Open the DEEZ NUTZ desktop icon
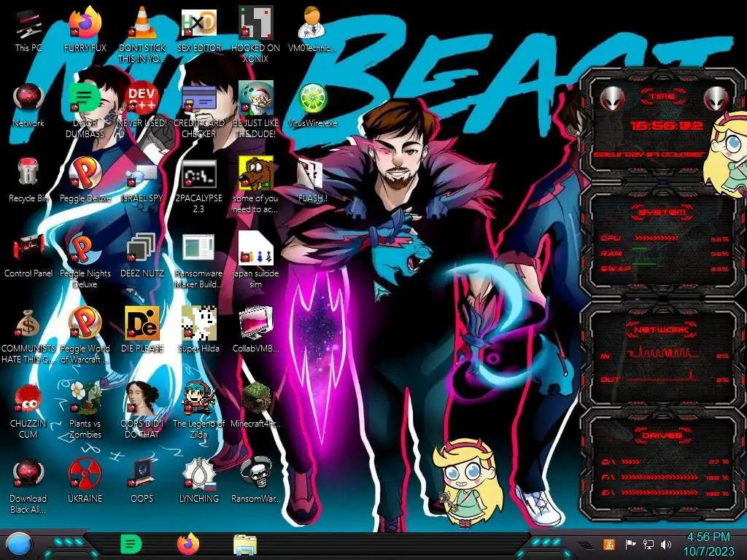Viewport: 747px width, 560px height. point(141,248)
